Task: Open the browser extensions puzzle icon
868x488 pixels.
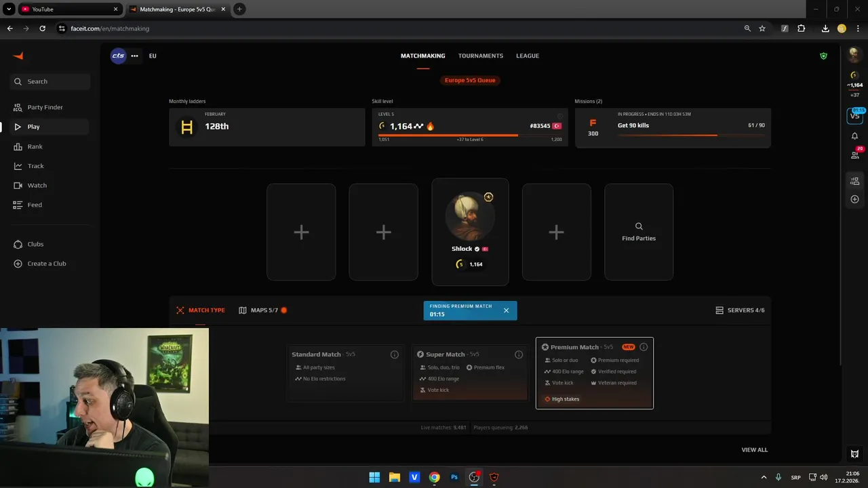Action: tap(801, 28)
